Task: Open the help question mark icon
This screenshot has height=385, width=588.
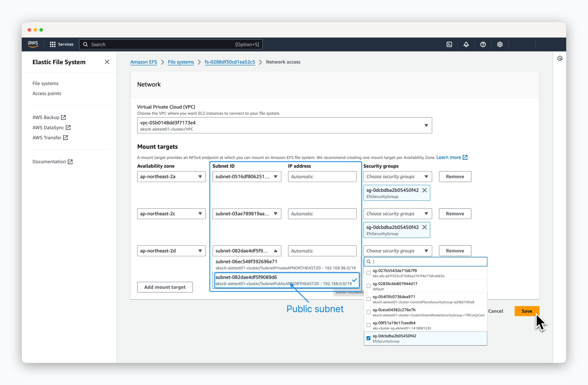Action: tap(483, 44)
